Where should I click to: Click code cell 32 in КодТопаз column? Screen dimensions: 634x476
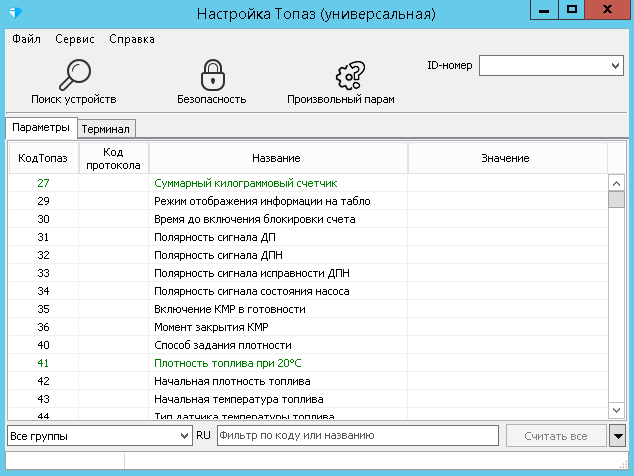43,255
